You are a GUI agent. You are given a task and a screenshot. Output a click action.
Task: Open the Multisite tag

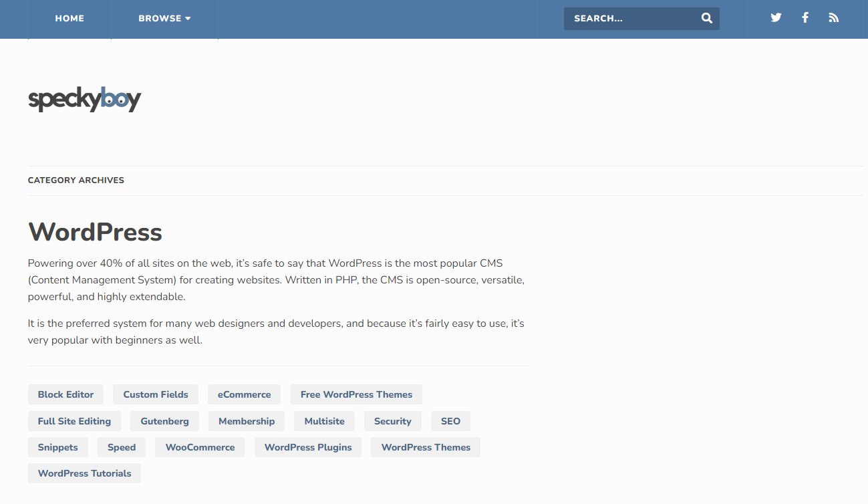[324, 421]
